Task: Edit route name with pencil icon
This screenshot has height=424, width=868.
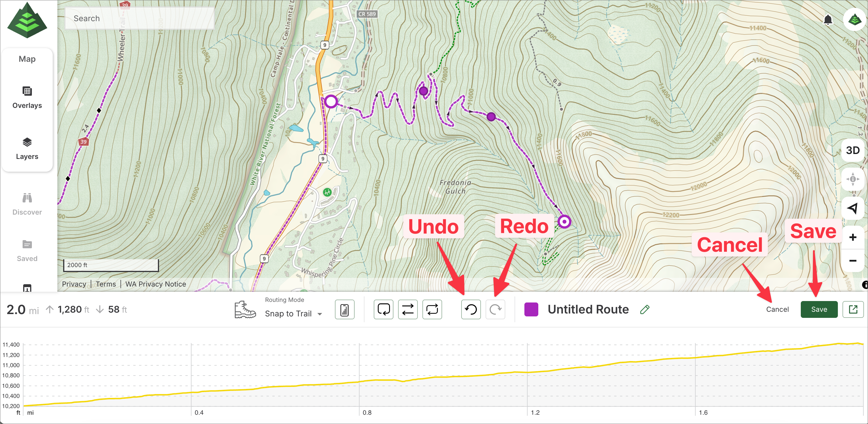Action: (645, 309)
